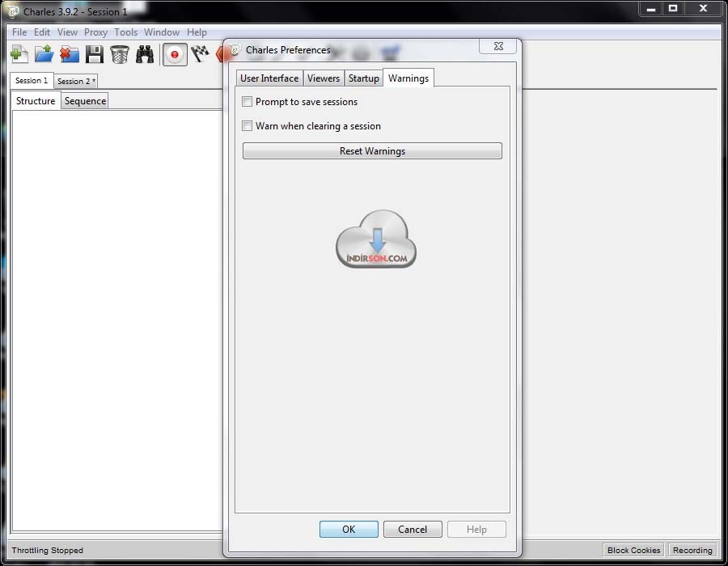Open the Window menu
The width and height of the screenshot is (728, 566).
pyautogui.click(x=162, y=32)
